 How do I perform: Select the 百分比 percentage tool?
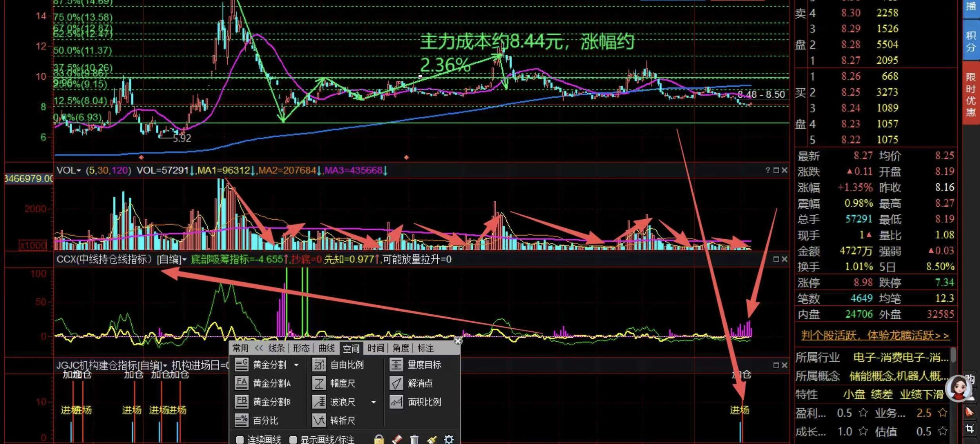(241, 420)
